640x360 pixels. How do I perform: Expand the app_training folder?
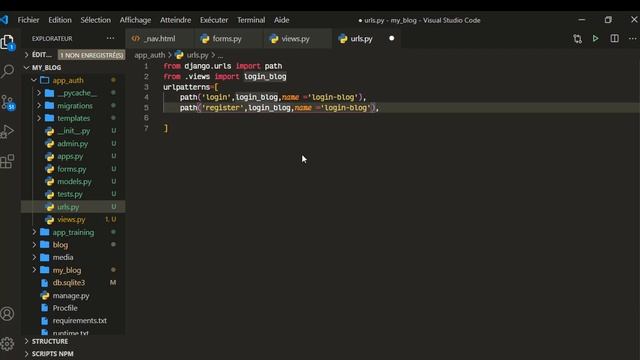pyautogui.click(x=34, y=232)
